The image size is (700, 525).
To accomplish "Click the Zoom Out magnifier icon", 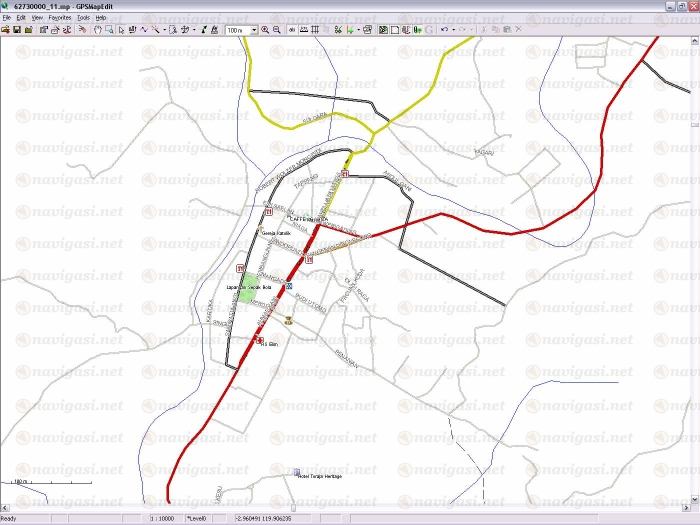I will 277,30.
